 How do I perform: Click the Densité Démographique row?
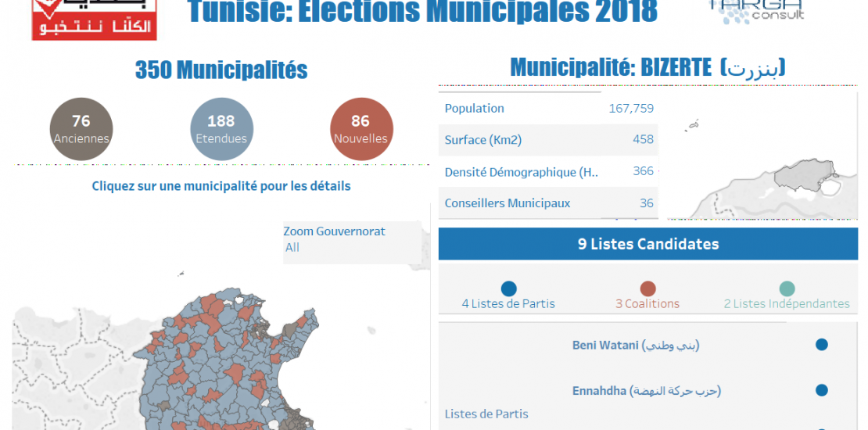pyautogui.click(x=548, y=171)
